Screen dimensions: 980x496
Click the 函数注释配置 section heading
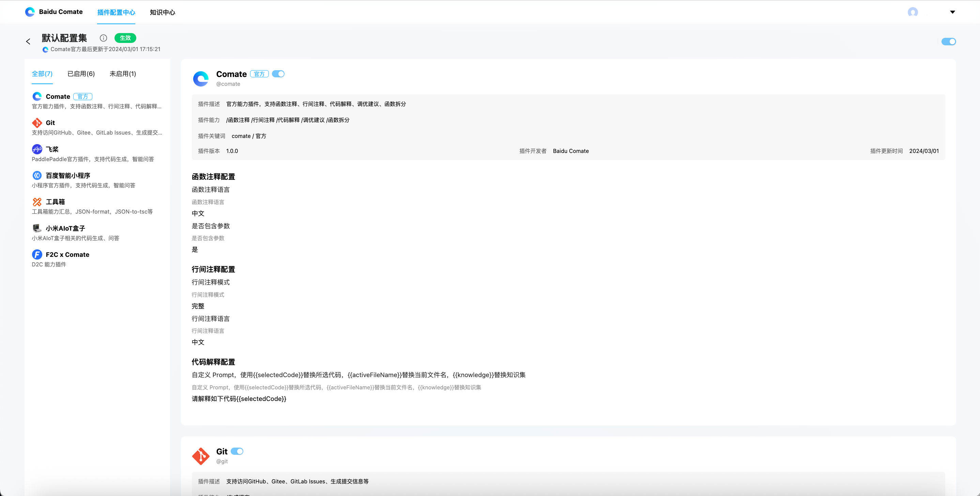pos(213,176)
